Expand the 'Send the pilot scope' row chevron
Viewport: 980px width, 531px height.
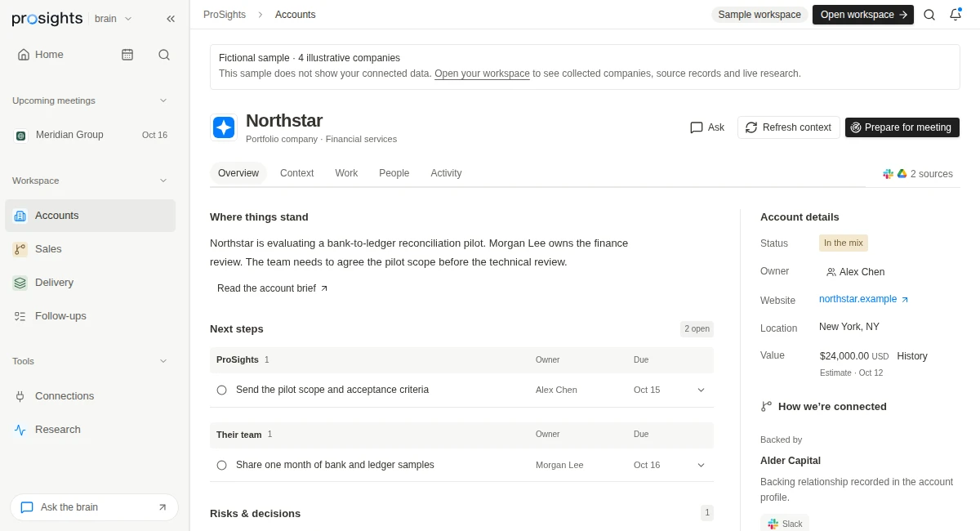(701, 390)
